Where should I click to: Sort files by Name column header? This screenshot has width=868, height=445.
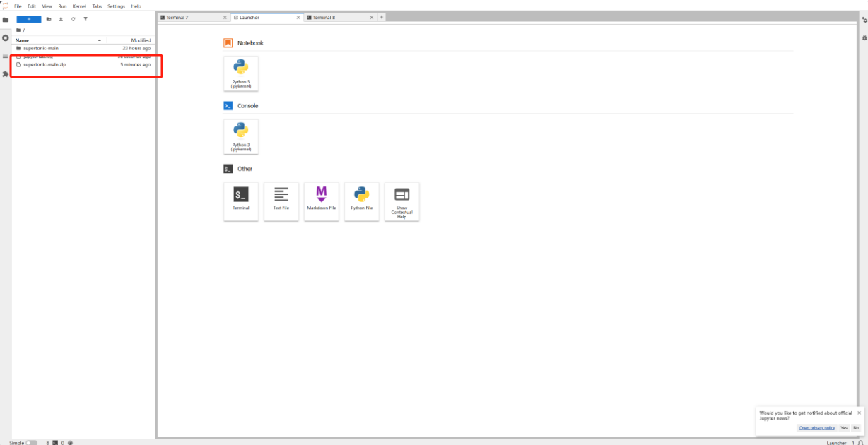click(58, 40)
